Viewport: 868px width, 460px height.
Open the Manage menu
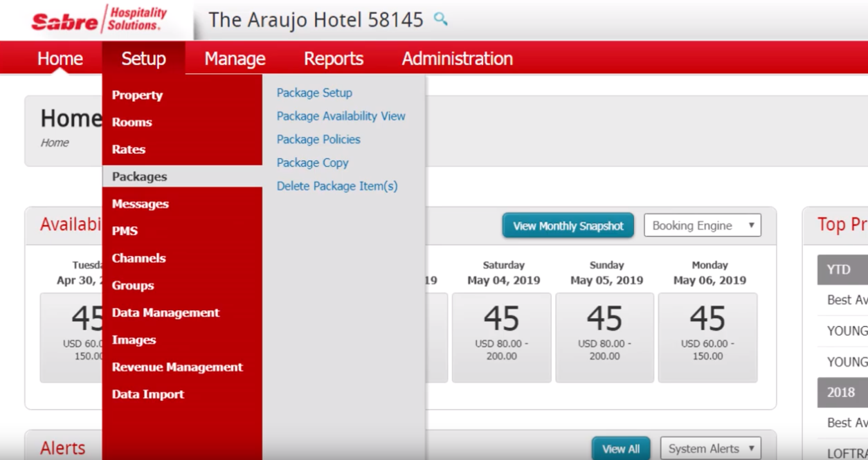235,59
